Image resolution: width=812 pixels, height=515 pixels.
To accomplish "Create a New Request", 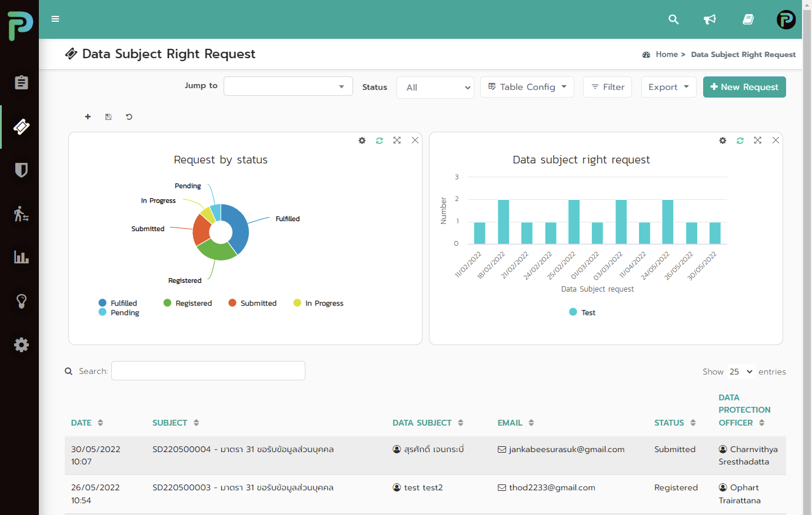I will click(744, 87).
